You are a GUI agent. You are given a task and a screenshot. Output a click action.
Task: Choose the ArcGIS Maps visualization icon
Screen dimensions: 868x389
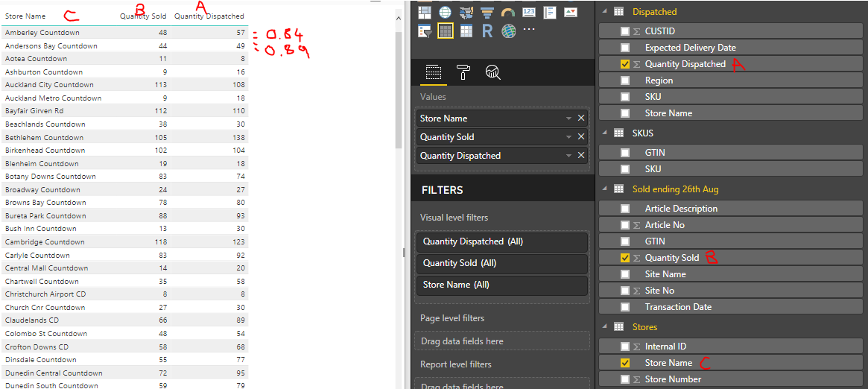pos(507,31)
